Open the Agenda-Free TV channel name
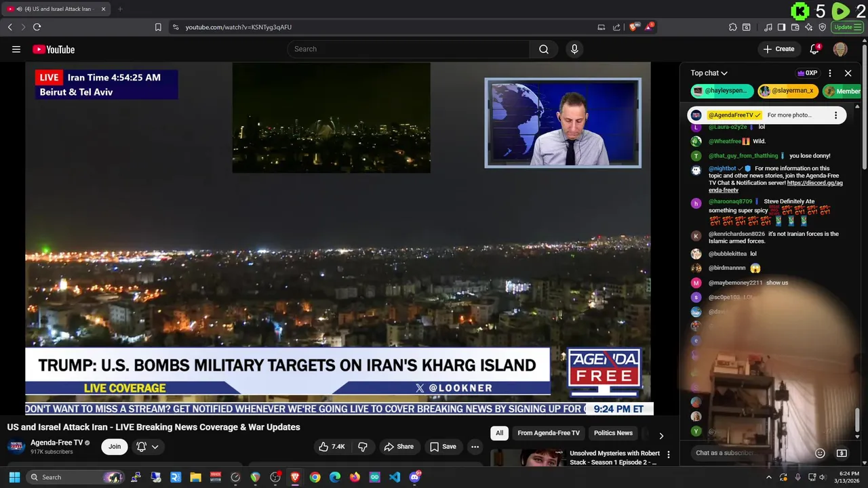 56,443
